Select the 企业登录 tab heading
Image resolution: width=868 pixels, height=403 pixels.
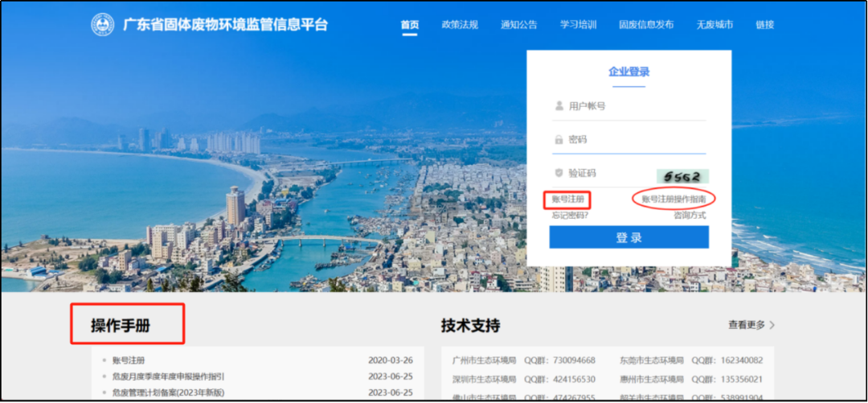click(628, 72)
